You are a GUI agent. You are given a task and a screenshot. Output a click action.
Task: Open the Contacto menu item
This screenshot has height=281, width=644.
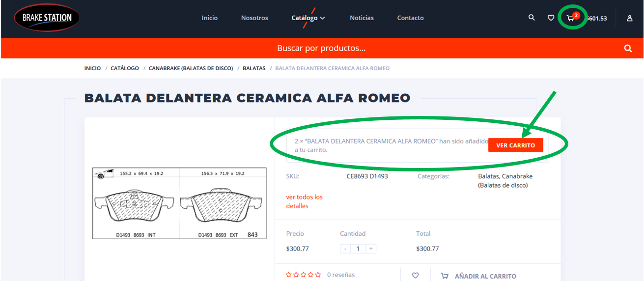tap(410, 18)
